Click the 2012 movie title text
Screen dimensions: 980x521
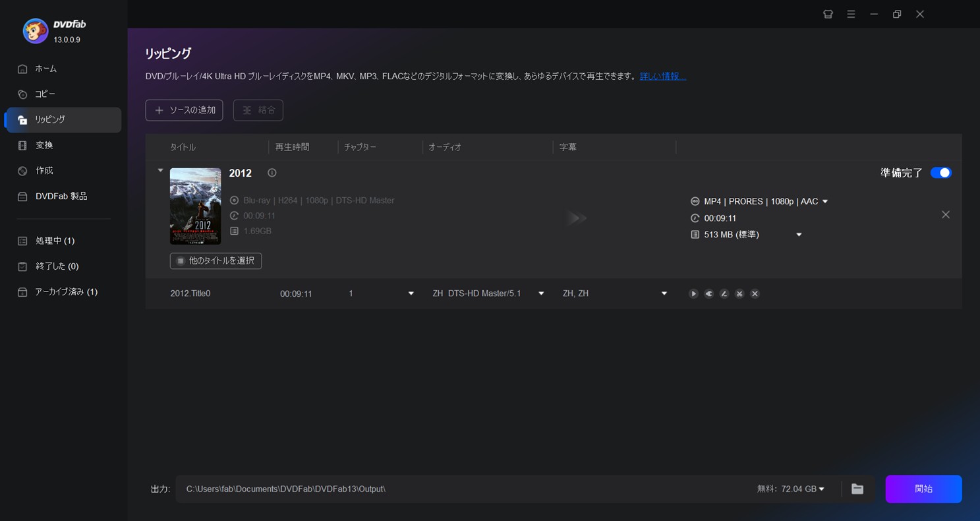click(x=240, y=173)
